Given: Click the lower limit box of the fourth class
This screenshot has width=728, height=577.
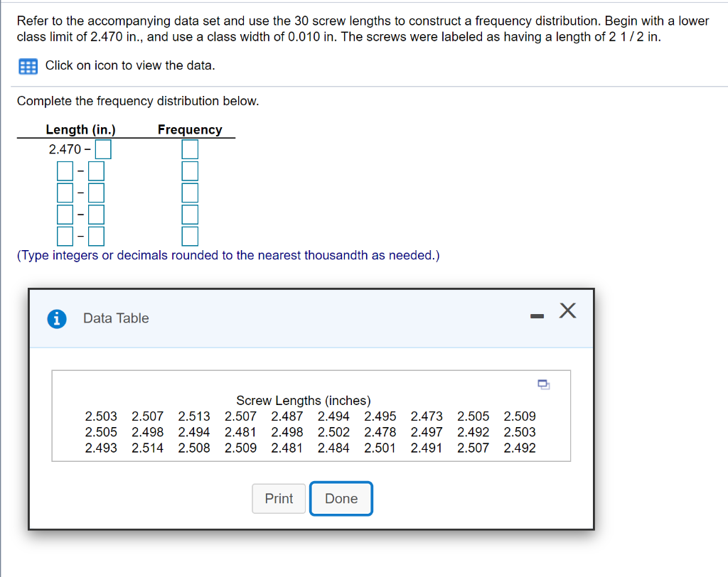Looking at the screenshot, I should point(65,214).
